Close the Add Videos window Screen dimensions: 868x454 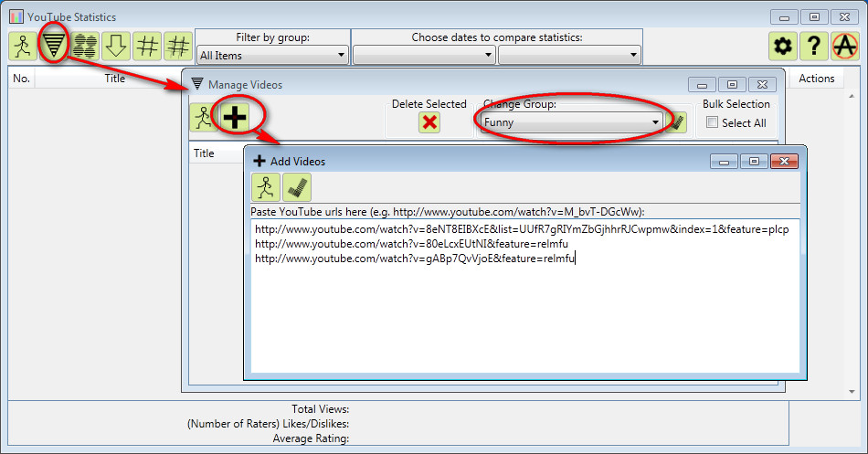click(784, 161)
